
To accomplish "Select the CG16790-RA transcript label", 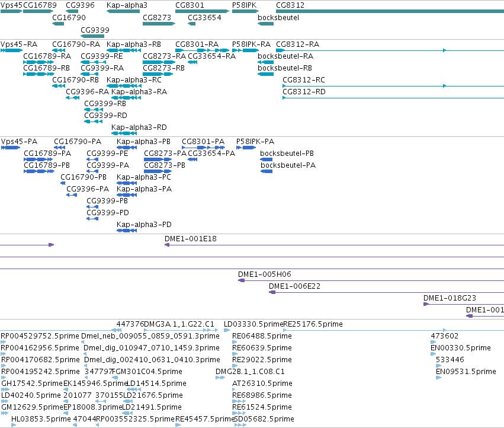I will pos(76,44).
